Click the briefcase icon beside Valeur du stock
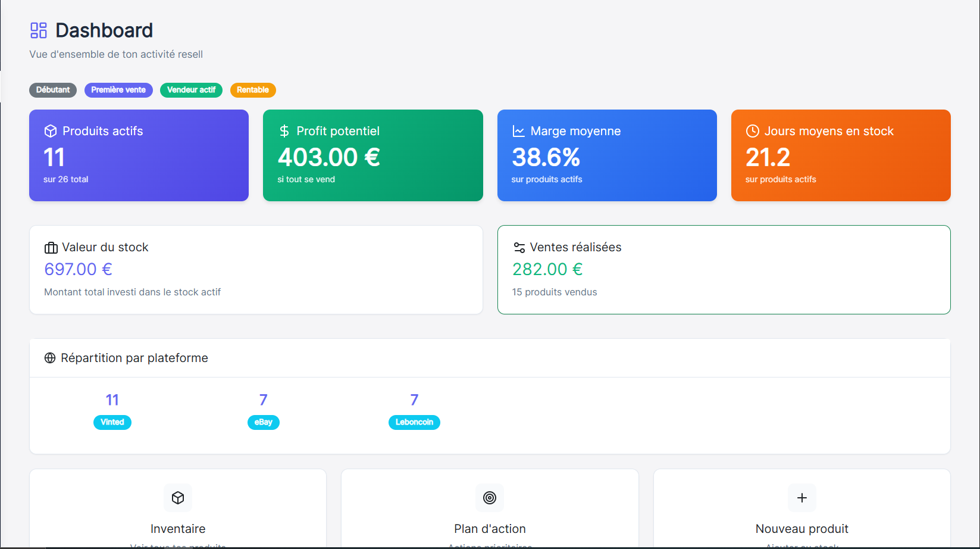 tap(50, 247)
